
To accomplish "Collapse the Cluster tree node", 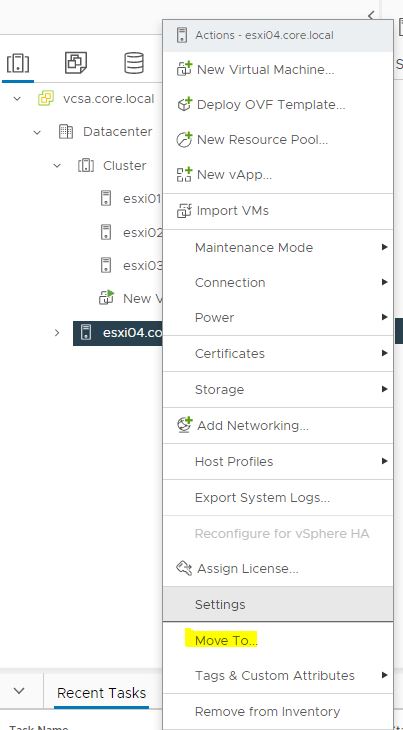I will pyautogui.click(x=57, y=166).
